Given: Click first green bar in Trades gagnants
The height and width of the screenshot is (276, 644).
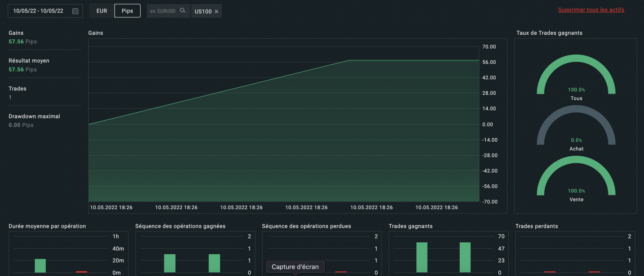Looking at the screenshot, I should 422,257.
